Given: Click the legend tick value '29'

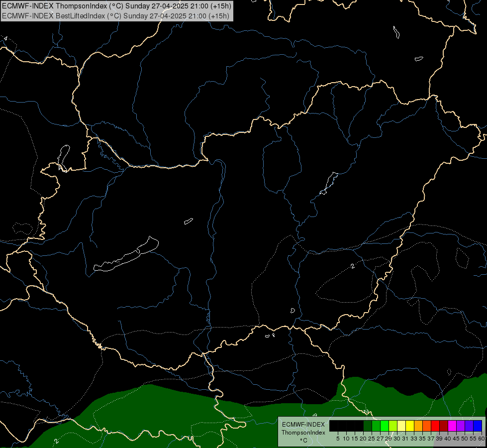Looking at the screenshot, I should [x=388, y=439].
